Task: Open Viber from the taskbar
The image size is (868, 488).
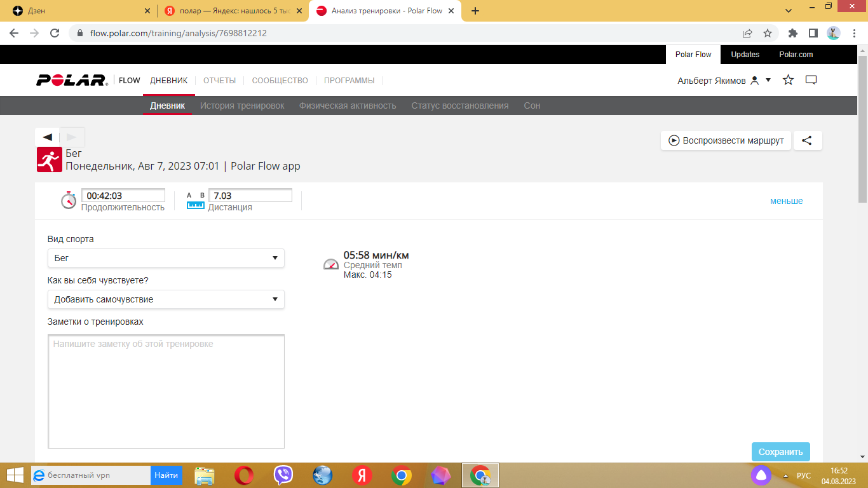Action: pyautogui.click(x=283, y=475)
